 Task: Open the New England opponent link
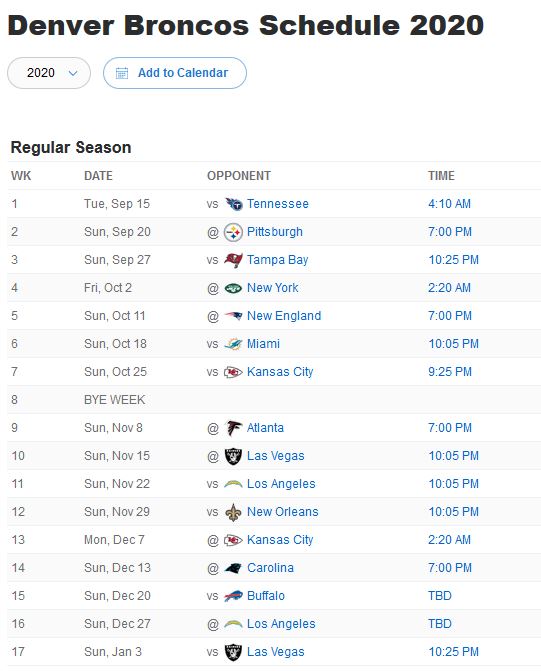coord(284,316)
